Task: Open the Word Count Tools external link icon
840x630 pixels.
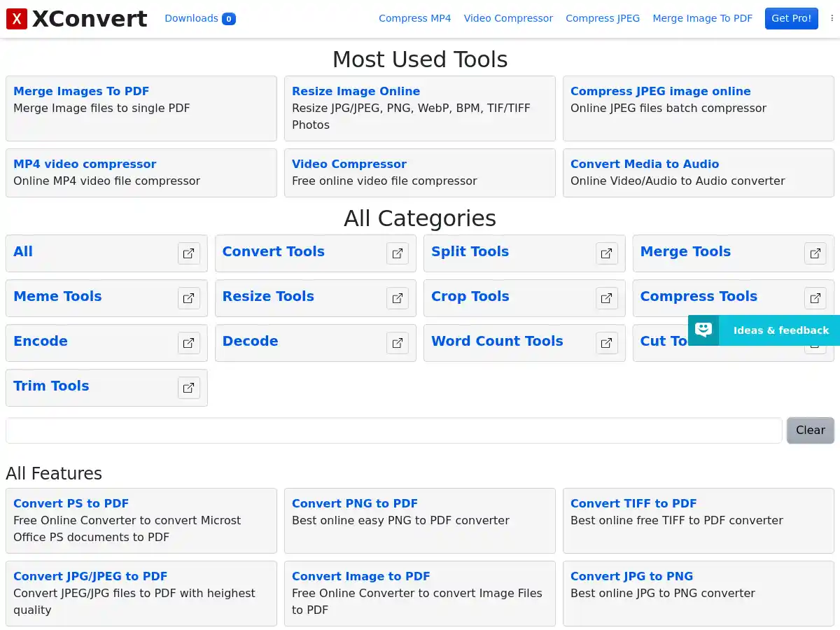Action: (x=606, y=343)
